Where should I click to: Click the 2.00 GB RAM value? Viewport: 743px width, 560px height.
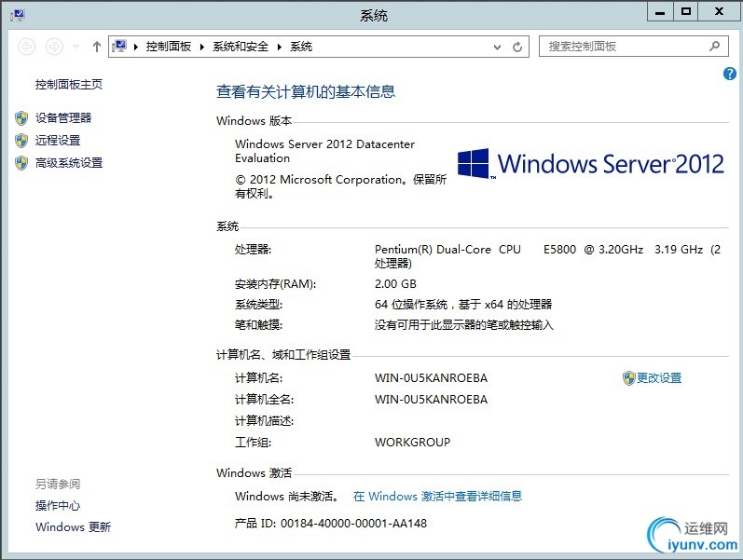[395, 284]
